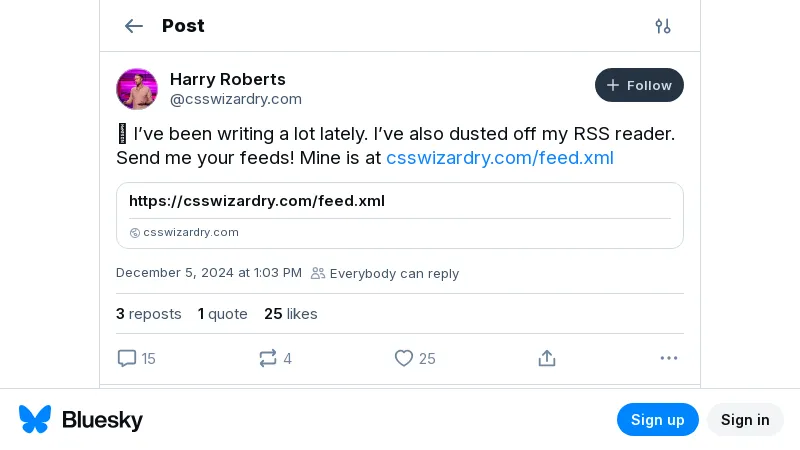Image resolution: width=800 pixels, height=450 pixels.
Task: Click the Bluesky butterfly logo
Action: (x=35, y=419)
